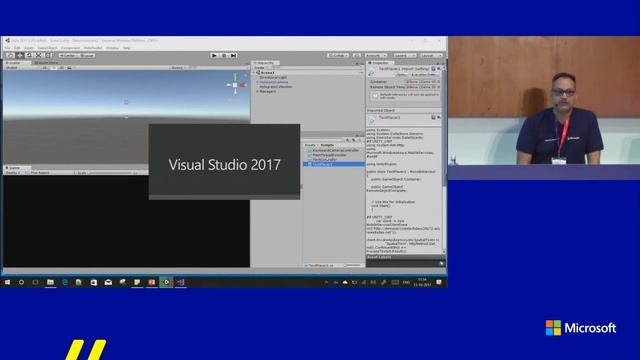Select the highlighted TestPlacer1 script asset
The image size is (640, 360).
(334, 164)
